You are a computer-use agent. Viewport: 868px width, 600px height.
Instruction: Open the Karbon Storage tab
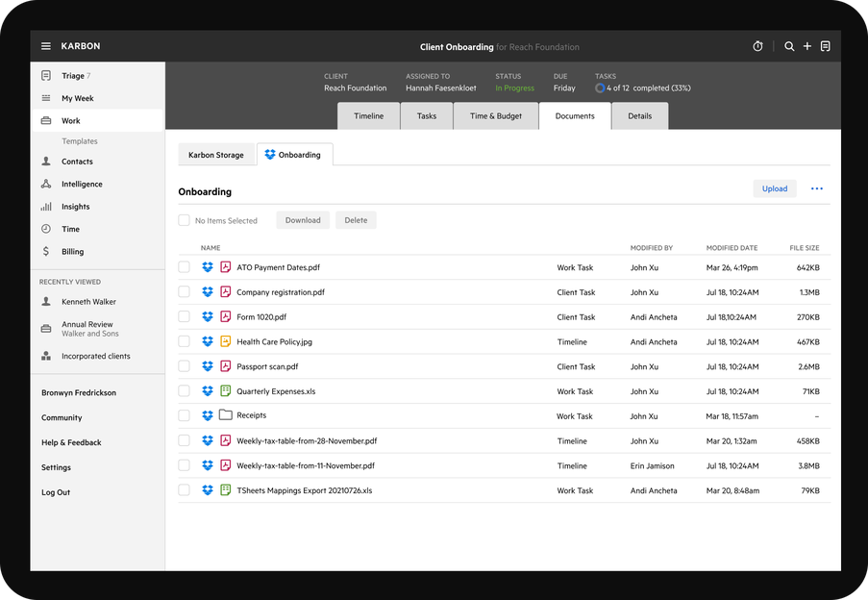pos(216,154)
